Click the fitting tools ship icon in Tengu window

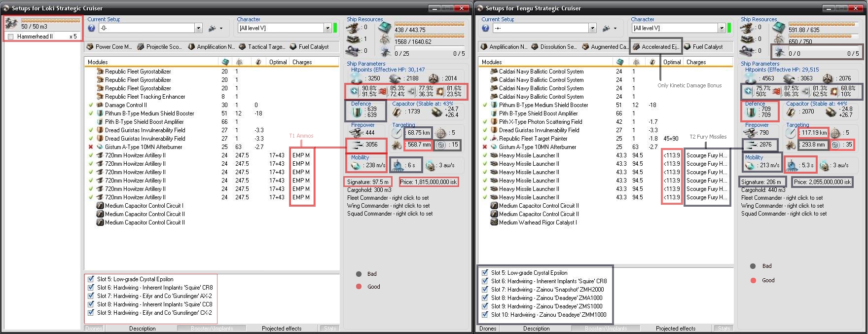[606, 28]
